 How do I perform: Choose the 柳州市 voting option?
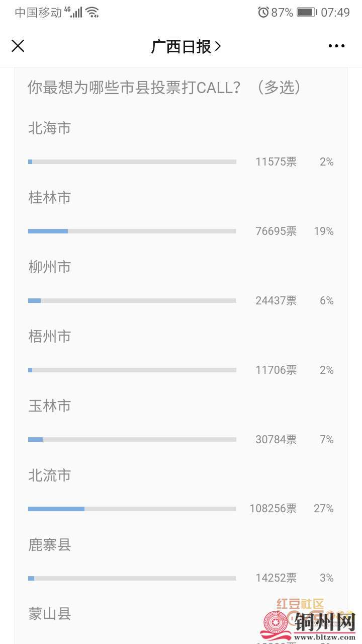(50, 267)
